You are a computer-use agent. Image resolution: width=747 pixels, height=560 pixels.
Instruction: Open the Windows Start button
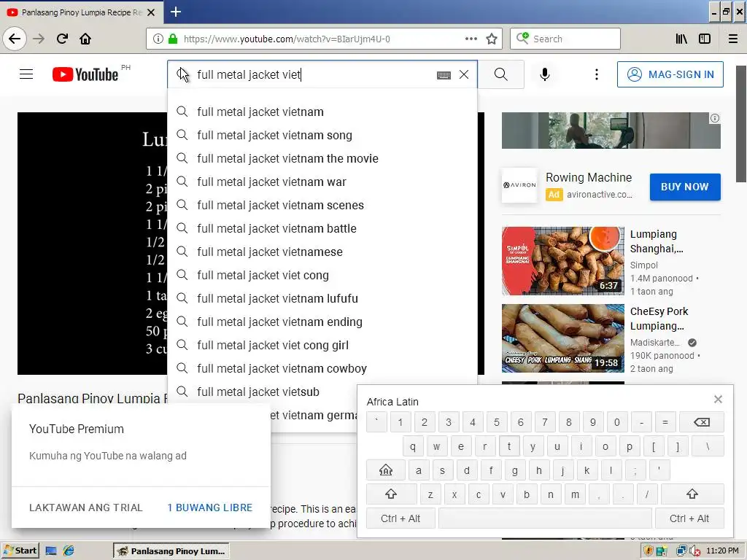click(x=20, y=551)
